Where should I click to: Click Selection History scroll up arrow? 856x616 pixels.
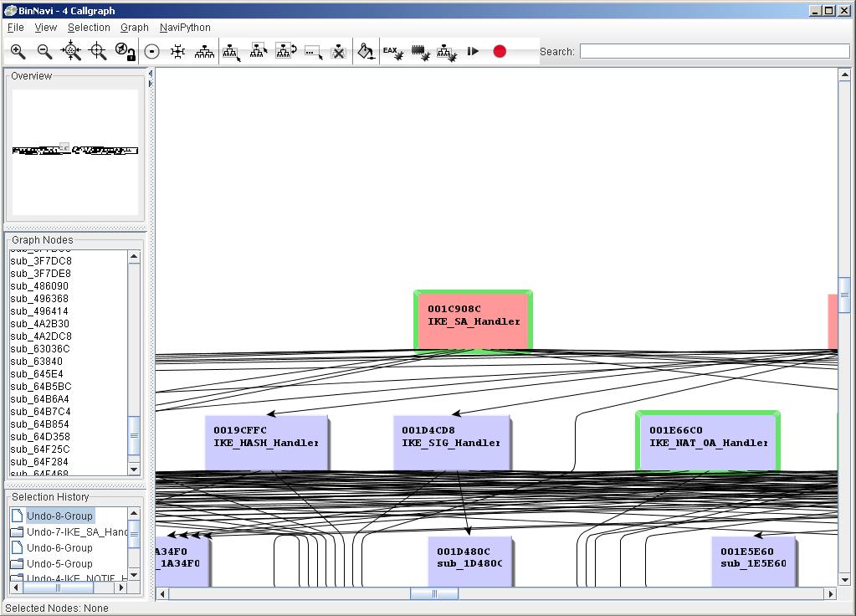click(x=134, y=513)
